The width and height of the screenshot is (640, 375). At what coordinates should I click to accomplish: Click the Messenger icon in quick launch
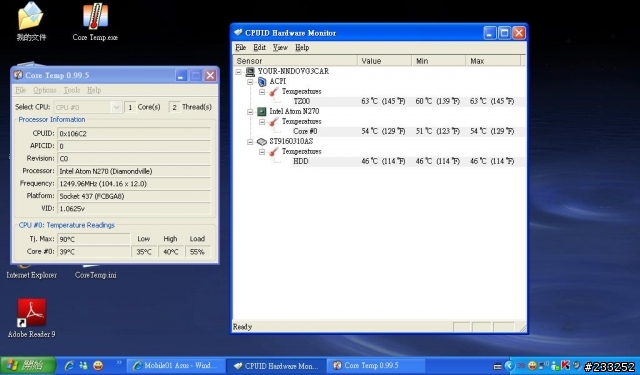[x=83, y=365]
